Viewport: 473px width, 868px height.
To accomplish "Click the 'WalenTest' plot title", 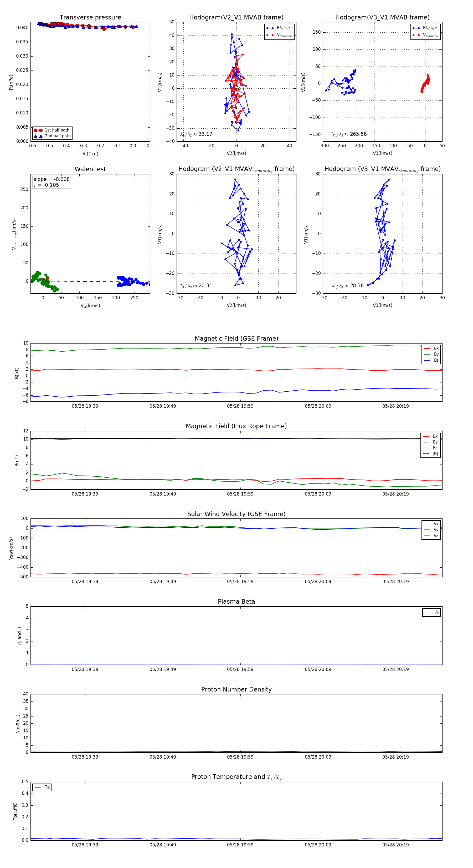I will 90,169.
